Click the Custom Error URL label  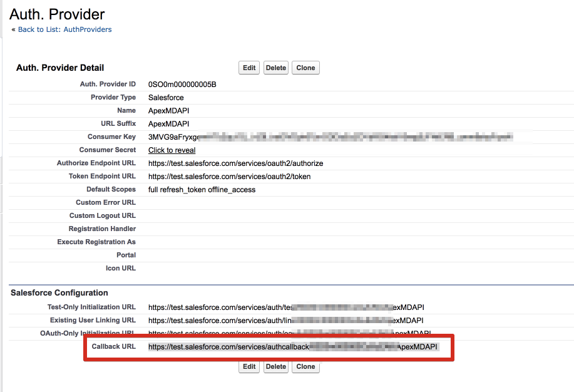click(105, 203)
